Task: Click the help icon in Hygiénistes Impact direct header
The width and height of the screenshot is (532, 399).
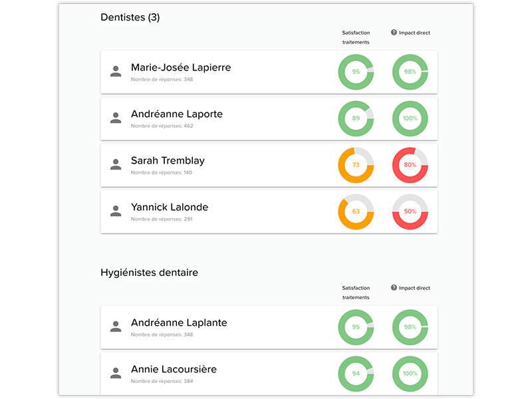Action: point(394,288)
